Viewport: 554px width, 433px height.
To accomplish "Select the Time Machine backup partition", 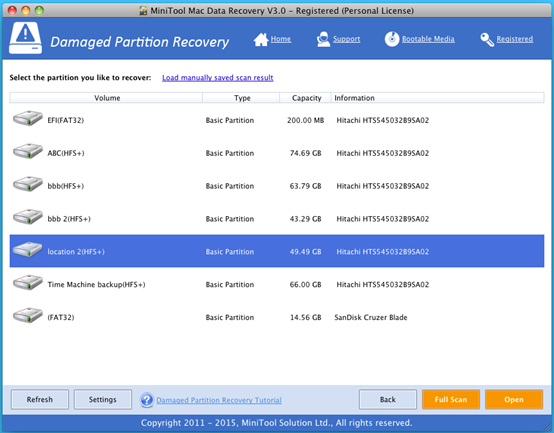I will tap(277, 284).
